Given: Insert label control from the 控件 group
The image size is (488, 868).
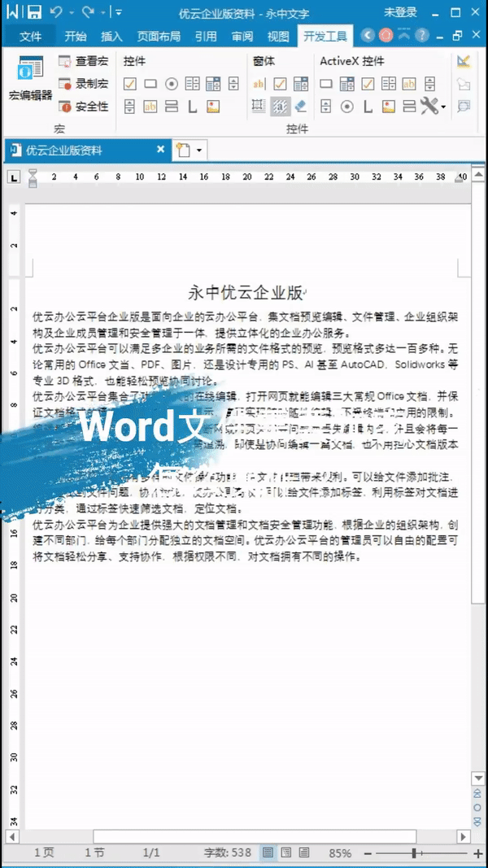Looking at the screenshot, I should click(x=192, y=107).
